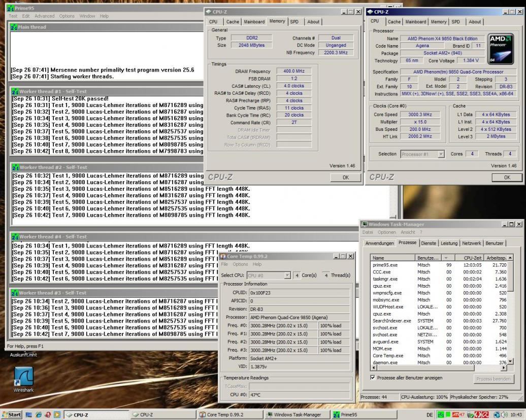The height and width of the screenshot is (420, 526).
Task: Click the Task-Manager process list vertical scrollbar
Action: (x=510, y=310)
